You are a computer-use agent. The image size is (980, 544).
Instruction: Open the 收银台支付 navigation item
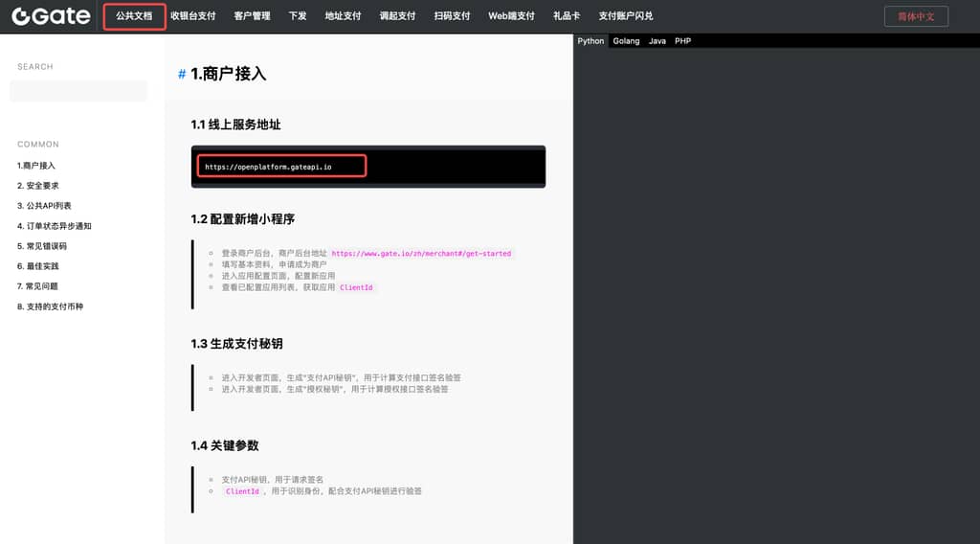(192, 16)
